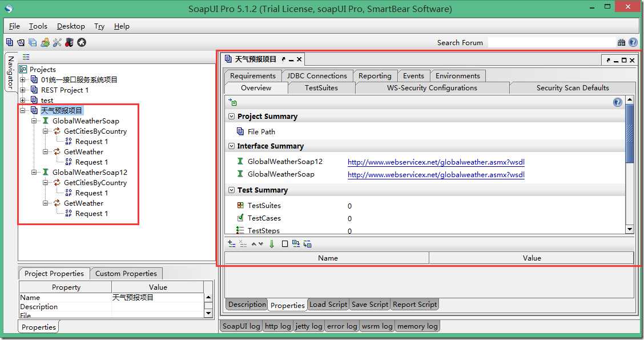
Task: Click the first toolbar icon (new project)
Action: pos(10,42)
